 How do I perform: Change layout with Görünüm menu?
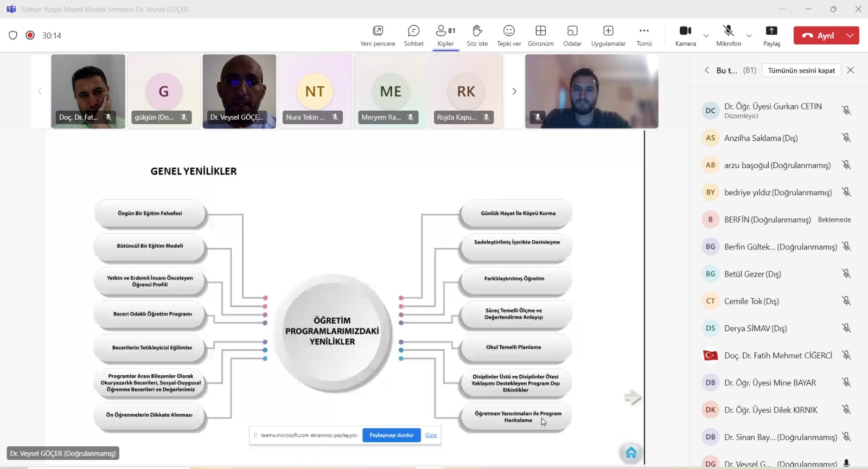540,35
